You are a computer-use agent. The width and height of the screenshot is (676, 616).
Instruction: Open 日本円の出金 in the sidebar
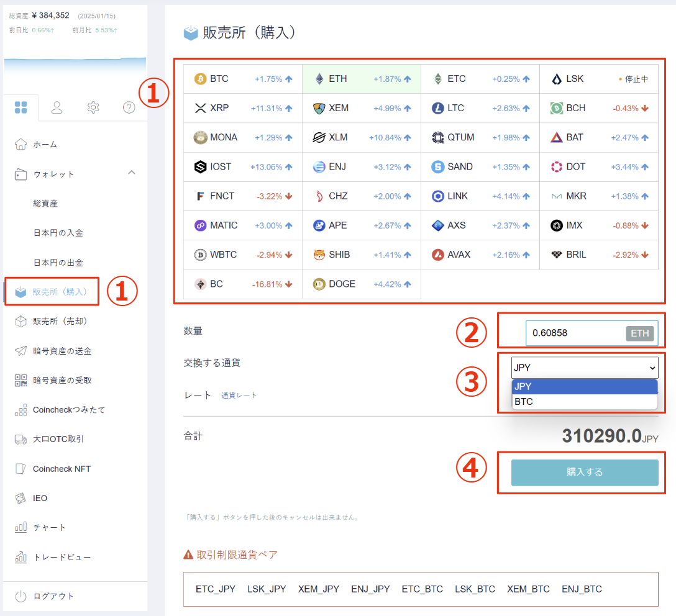(x=58, y=262)
